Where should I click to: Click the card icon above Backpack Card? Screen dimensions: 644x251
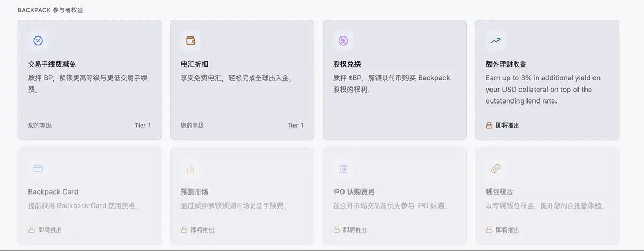pyautogui.click(x=38, y=168)
